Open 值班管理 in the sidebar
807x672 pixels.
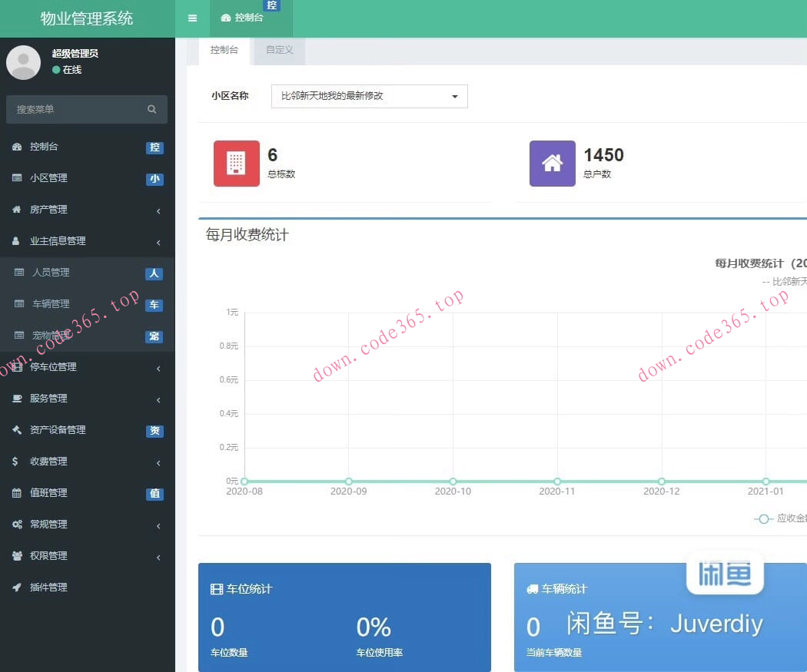[x=88, y=492]
